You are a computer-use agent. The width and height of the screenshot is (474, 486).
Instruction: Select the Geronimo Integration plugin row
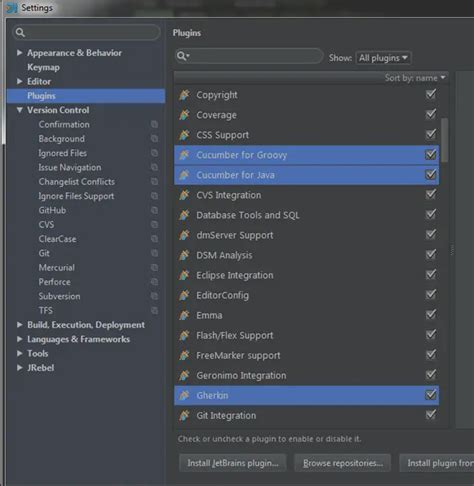306,375
